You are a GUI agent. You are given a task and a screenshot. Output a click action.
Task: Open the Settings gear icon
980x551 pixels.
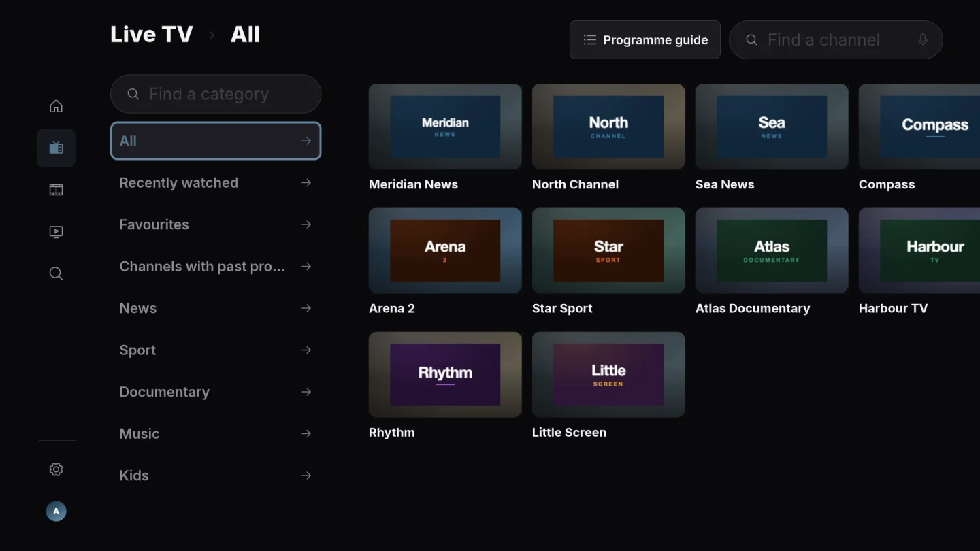[56, 469]
